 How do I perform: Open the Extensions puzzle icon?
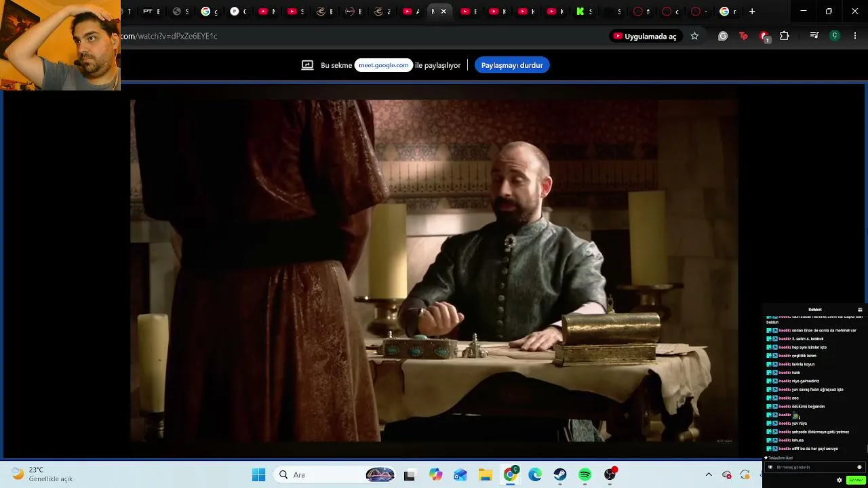pos(785,36)
